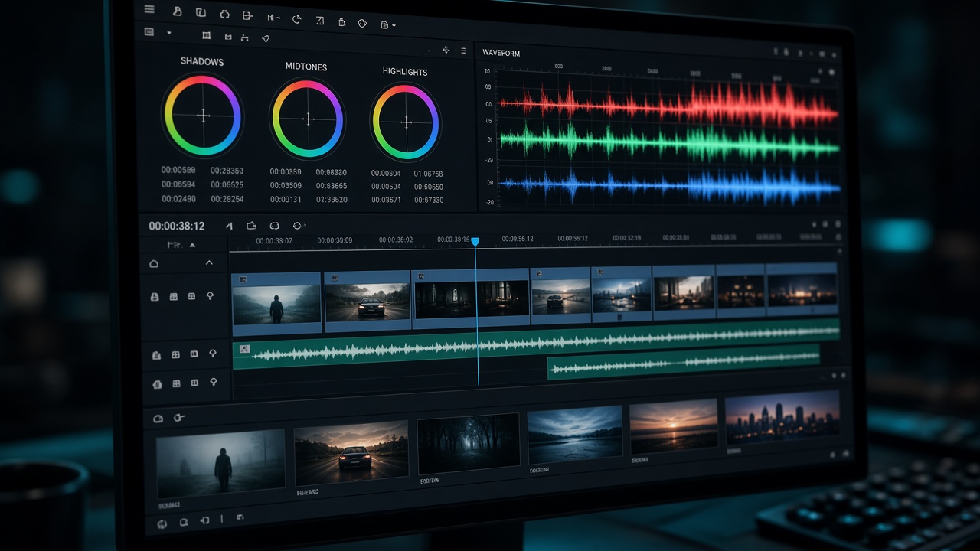Toggle the lock icon on the video track
The width and height of the screenshot is (980, 551).
pyautogui.click(x=155, y=297)
